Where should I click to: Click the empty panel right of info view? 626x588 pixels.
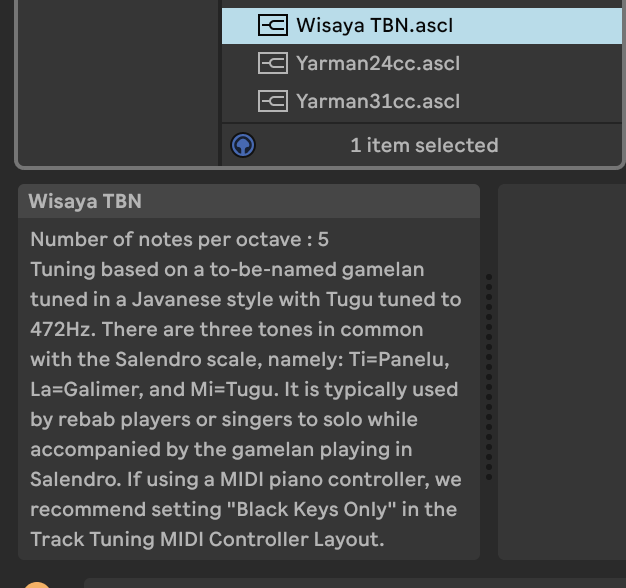pos(560,370)
